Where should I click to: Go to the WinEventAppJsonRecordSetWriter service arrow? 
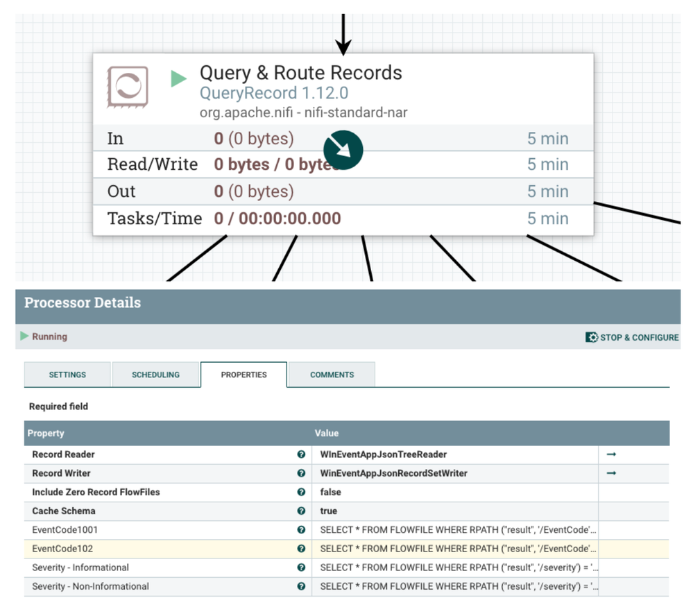(x=611, y=473)
